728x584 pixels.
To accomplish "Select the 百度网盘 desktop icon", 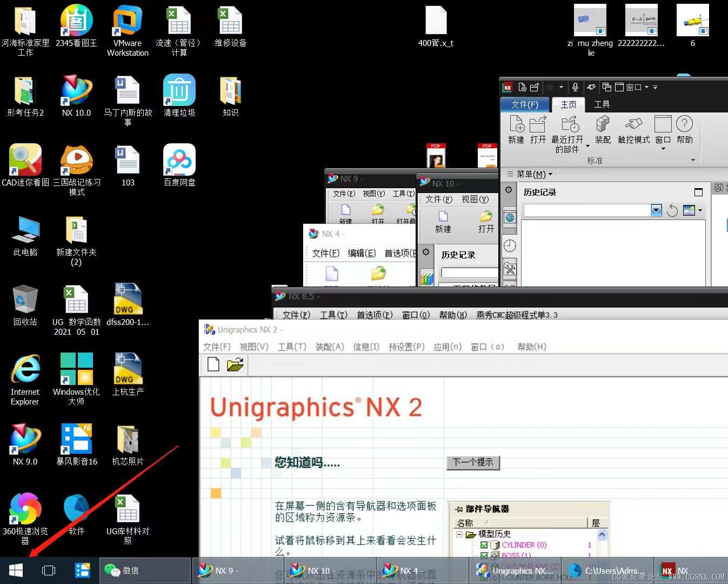I will point(179,166).
